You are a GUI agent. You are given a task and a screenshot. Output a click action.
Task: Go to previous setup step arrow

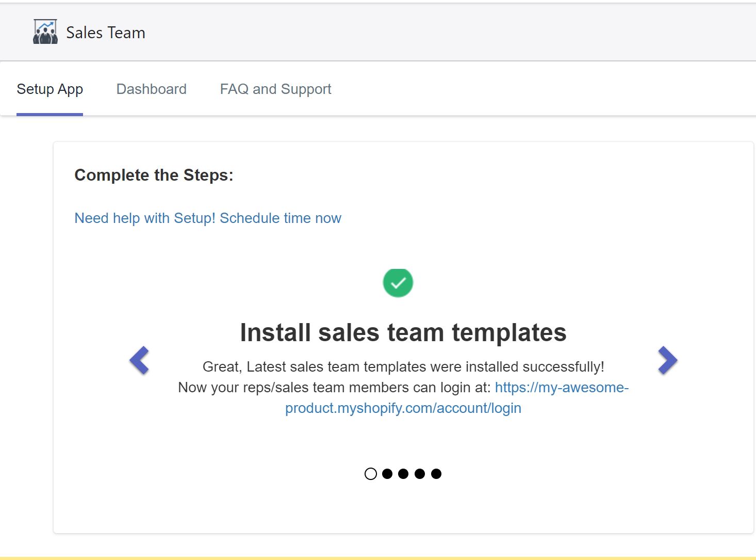click(139, 360)
